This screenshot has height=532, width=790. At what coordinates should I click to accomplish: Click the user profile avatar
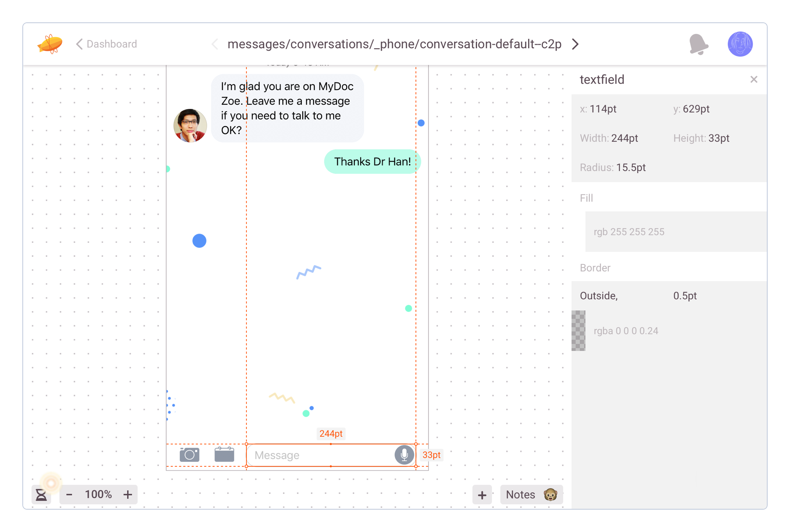[740, 44]
